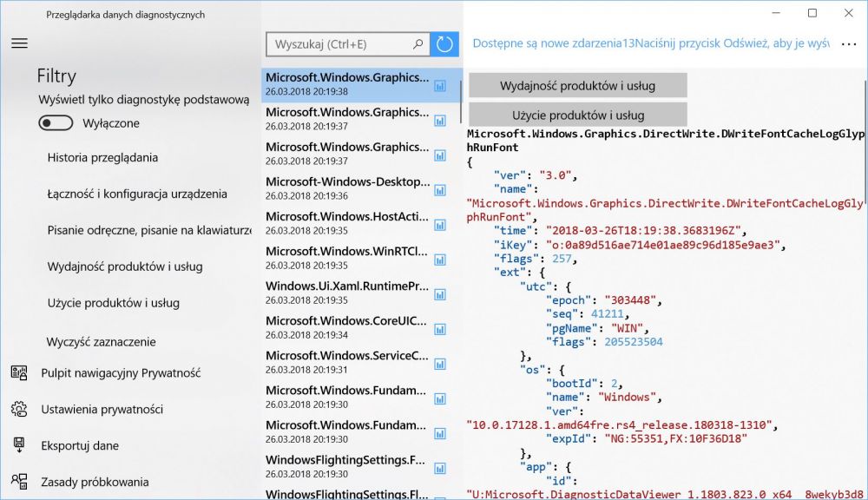Click chart icon of first 20:19:37 event
The image size is (868, 500).
pos(440,121)
